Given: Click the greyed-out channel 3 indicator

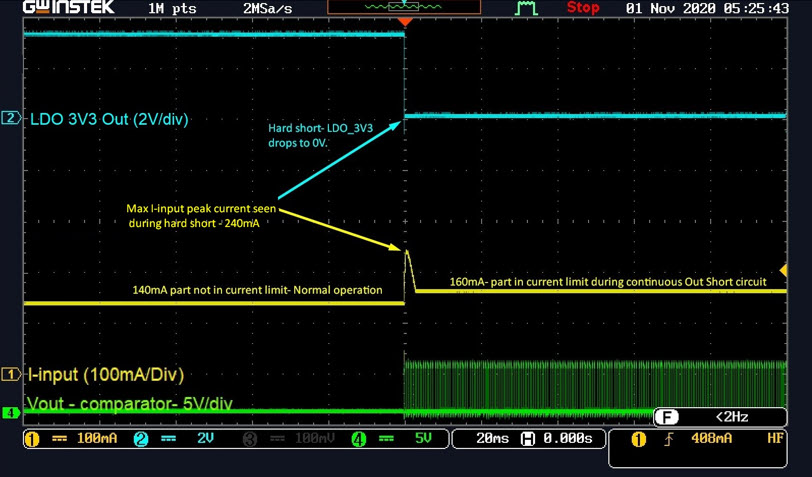Looking at the screenshot, I should pyautogui.click(x=250, y=439).
